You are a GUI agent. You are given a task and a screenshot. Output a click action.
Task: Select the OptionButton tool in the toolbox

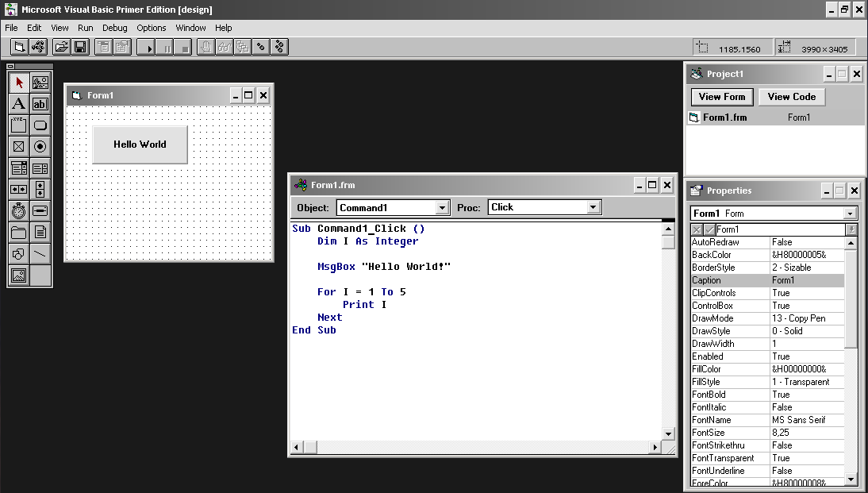pyautogui.click(x=40, y=147)
